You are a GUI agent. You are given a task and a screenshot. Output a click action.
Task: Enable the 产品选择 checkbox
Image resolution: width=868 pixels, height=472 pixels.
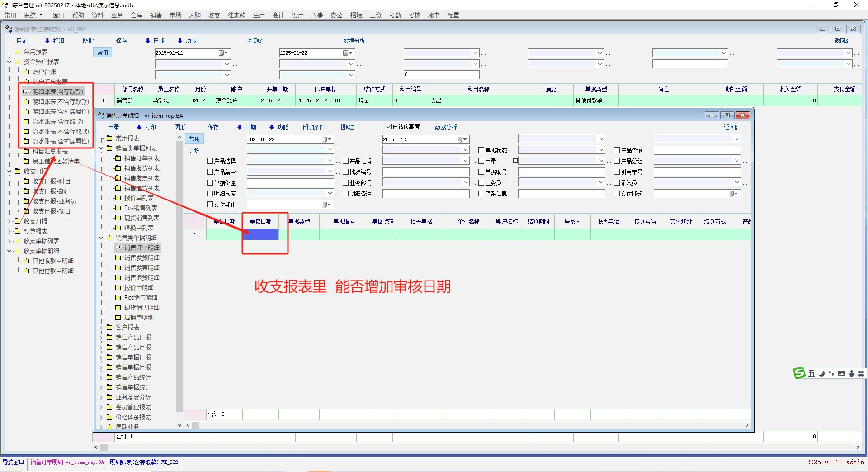tap(210, 161)
